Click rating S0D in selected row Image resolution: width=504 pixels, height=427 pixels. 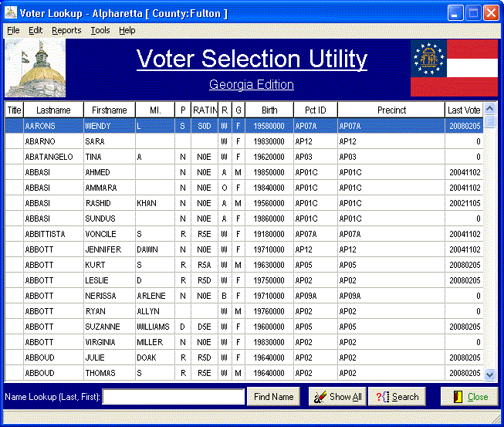click(205, 126)
